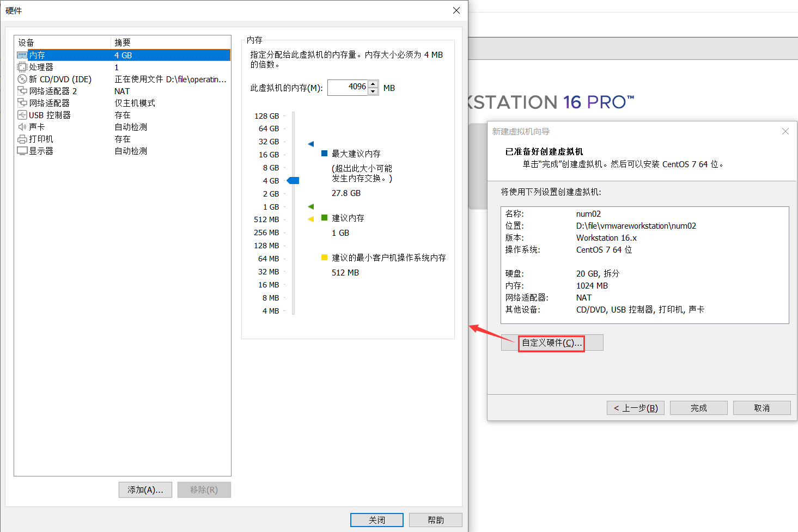
Task: Increase memory with the up spinner arrow
Action: (x=373, y=84)
